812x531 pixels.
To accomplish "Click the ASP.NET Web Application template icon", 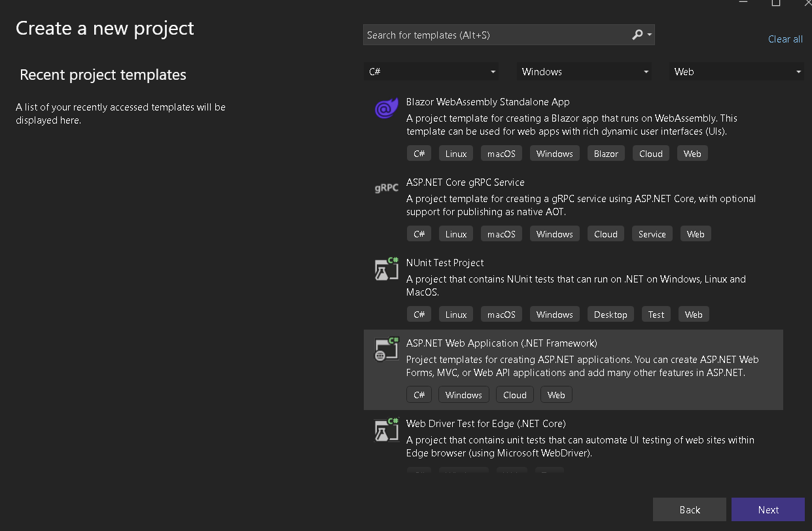I will pyautogui.click(x=386, y=349).
